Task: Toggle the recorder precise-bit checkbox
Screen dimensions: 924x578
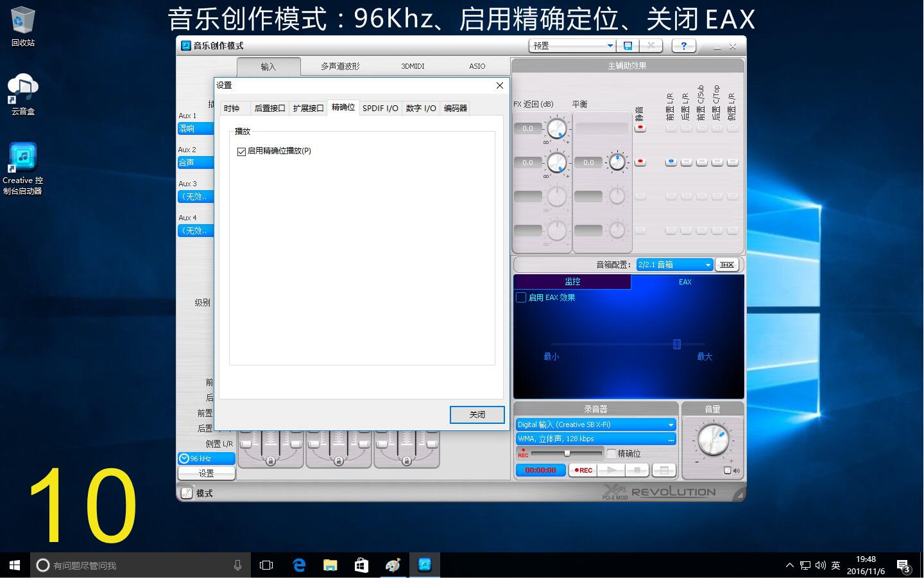Action: (x=612, y=453)
